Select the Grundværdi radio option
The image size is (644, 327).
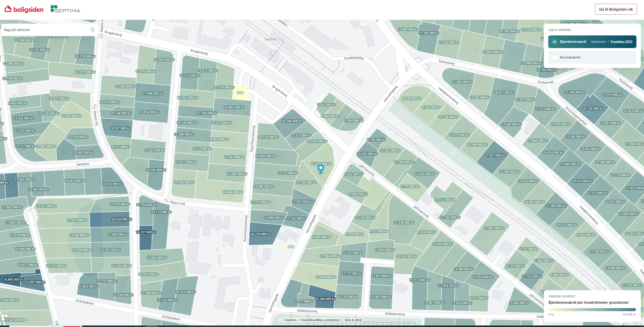pyautogui.click(x=554, y=57)
